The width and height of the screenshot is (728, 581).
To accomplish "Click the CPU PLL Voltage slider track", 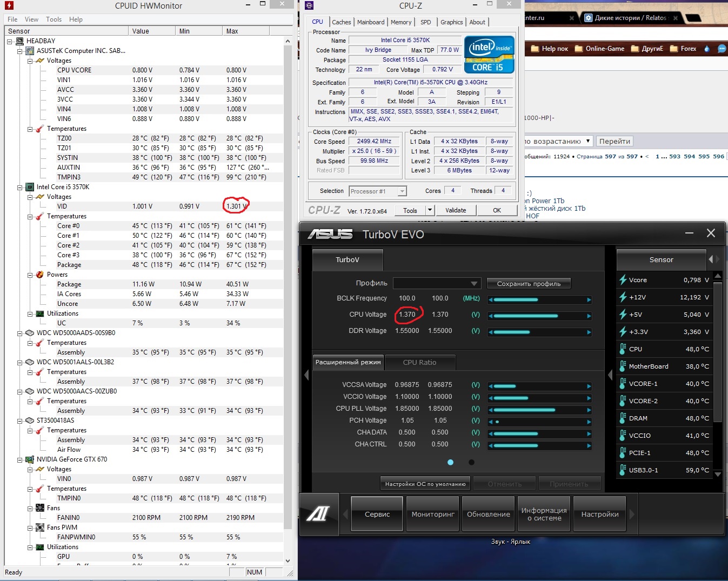I will tap(539, 410).
